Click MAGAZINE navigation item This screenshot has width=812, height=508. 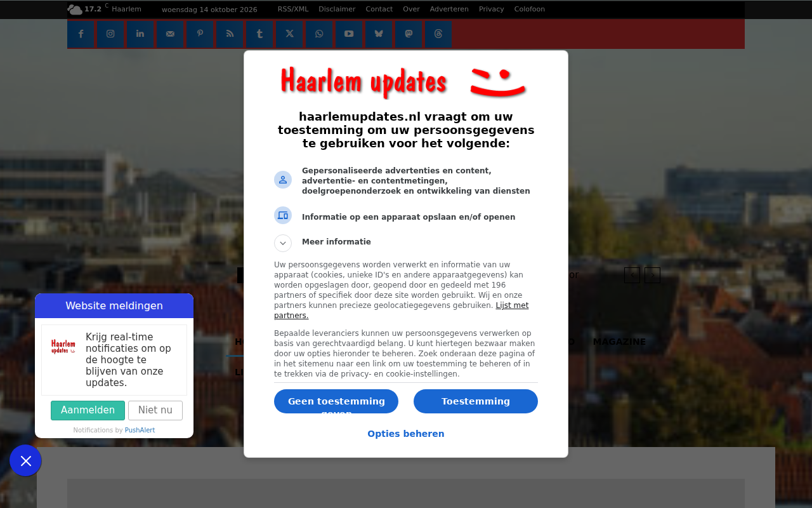pos(619,342)
